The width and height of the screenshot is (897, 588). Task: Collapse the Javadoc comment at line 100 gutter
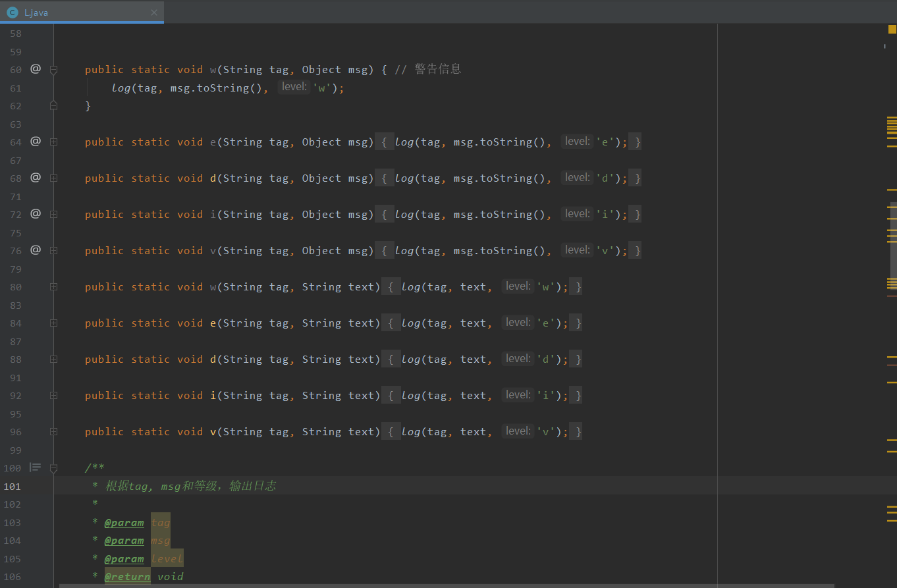click(54, 468)
